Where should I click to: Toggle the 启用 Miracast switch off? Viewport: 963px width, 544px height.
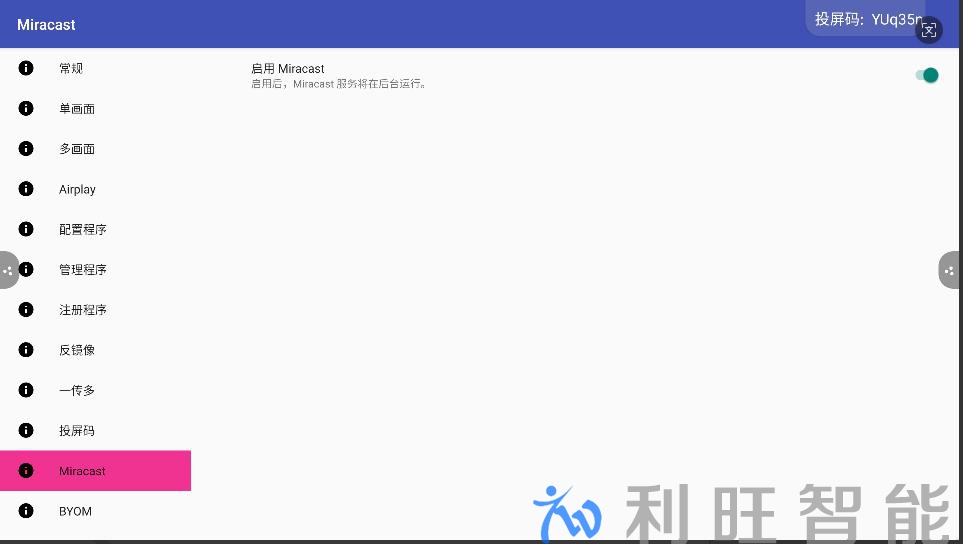pyautogui.click(x=927, y=75)
